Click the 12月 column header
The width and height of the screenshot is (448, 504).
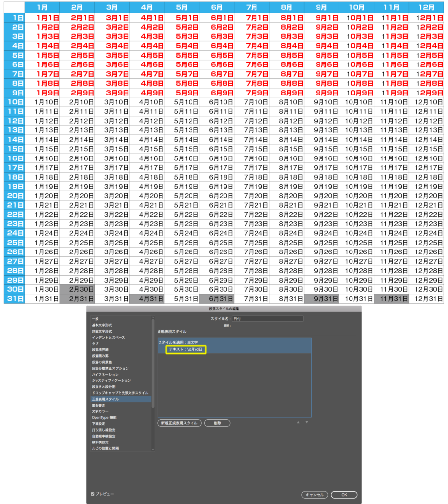tap(426, 7)
